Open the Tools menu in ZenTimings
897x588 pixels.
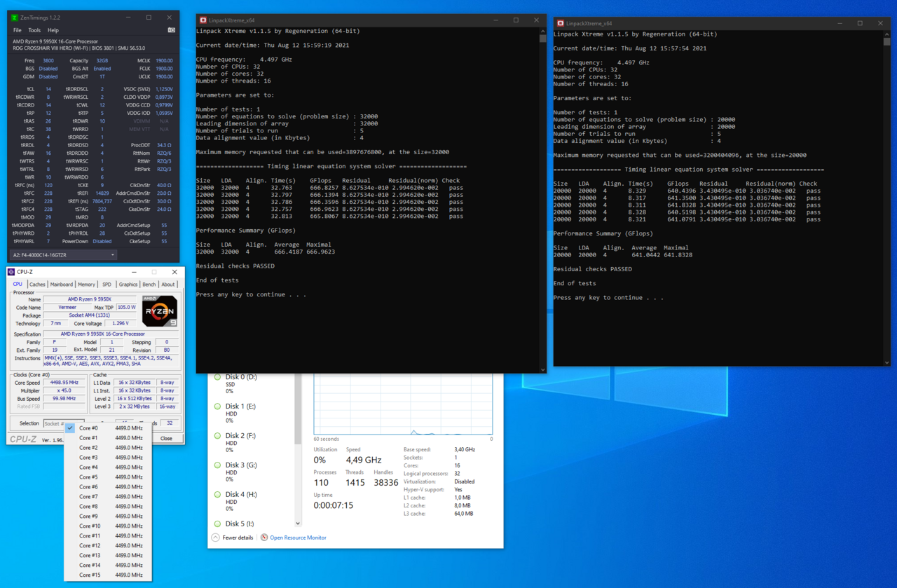pyautogui.click(x=34, y=30)
